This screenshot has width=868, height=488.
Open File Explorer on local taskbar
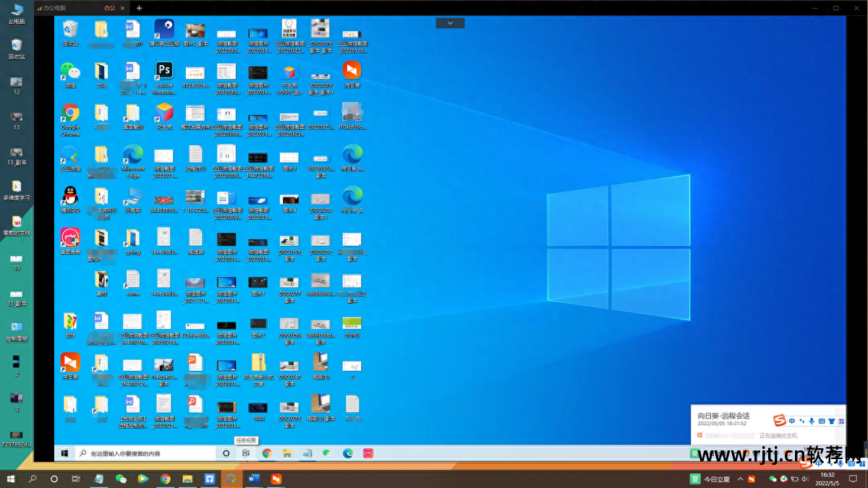(x=187, y=479)
